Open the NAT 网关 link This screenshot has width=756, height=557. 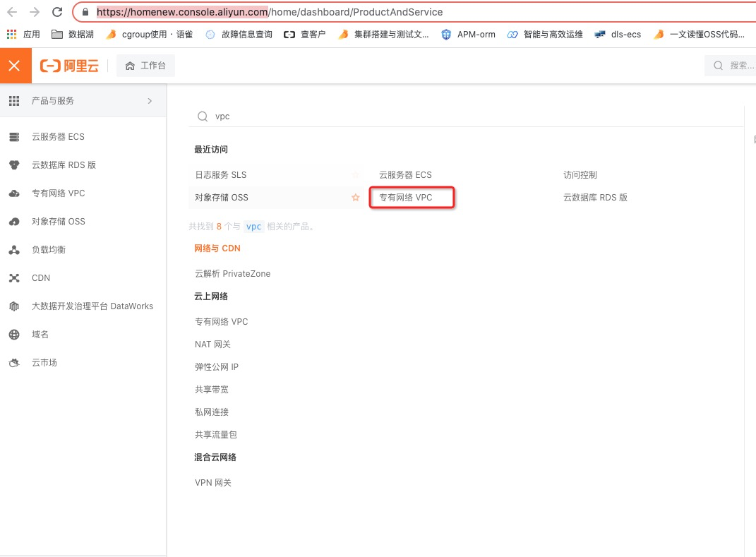click(x=214, y=344)
